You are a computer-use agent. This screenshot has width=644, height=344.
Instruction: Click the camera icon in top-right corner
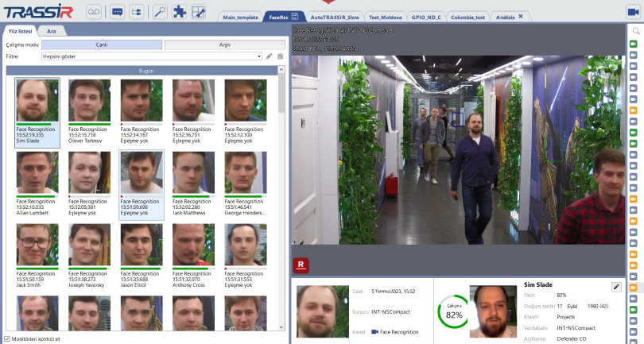[x=633, y=12]
